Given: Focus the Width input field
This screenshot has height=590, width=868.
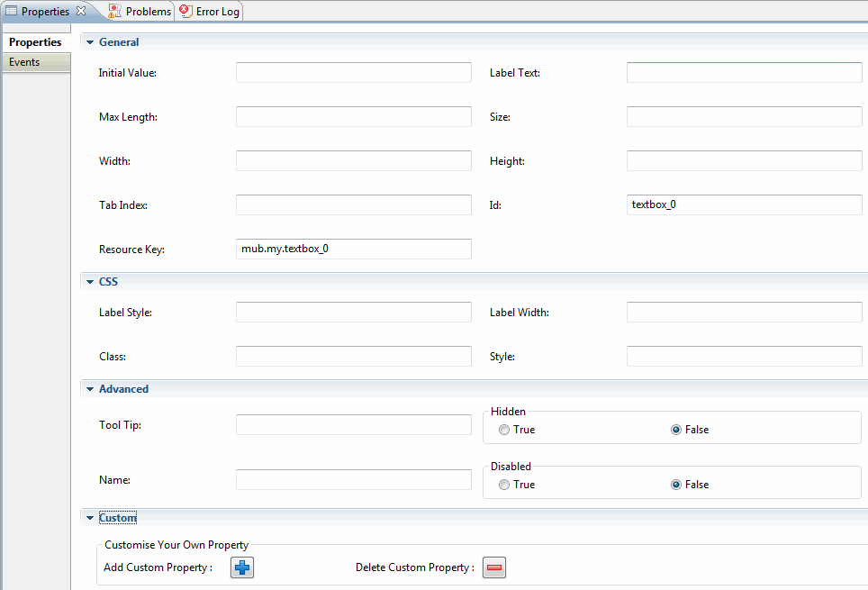Looking at the screenshot, I should point(354,160).
